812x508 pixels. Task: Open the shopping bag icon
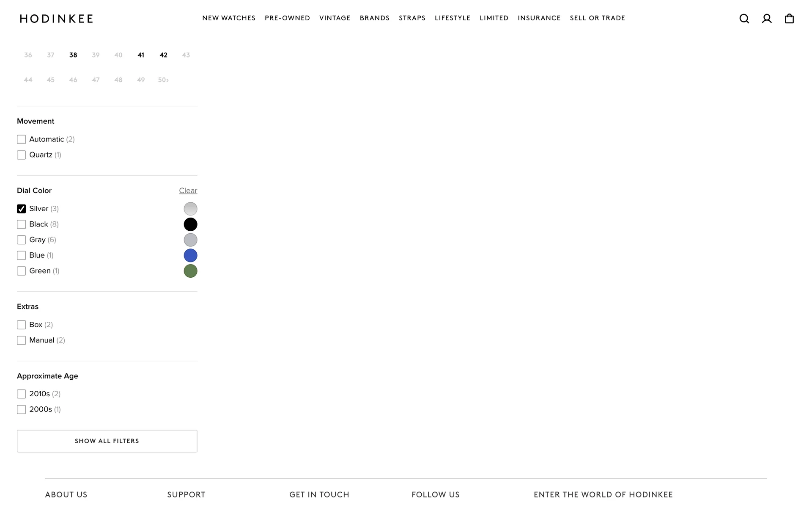click(789, 19)
